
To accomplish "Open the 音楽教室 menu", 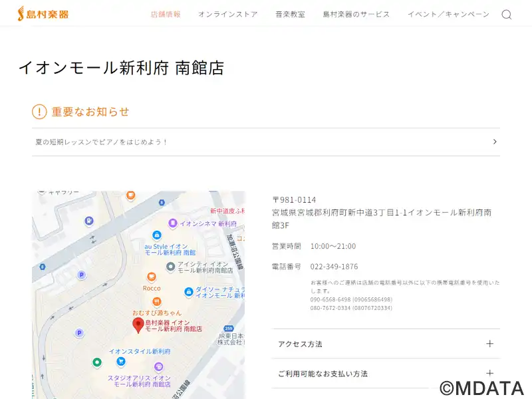I will click(x=291, y=14).
